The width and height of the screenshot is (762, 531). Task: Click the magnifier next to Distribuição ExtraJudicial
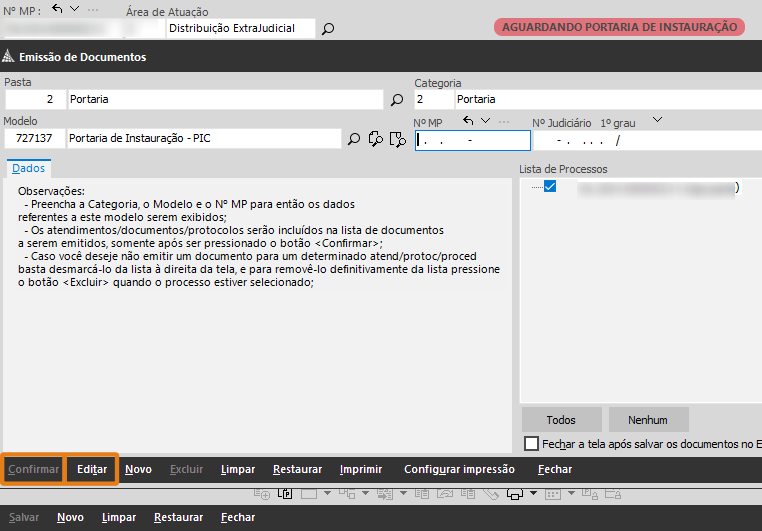pyautogui.click(x=328, y=29)
